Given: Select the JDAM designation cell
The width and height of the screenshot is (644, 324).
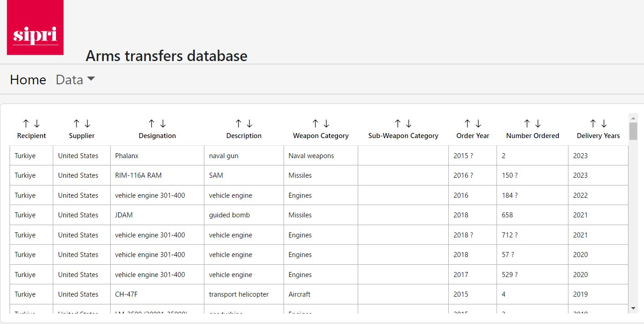Looking at the screenshot, I should tap(124, 215).
